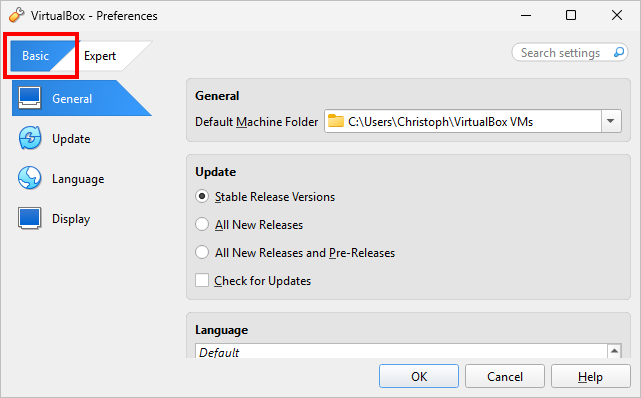Click the Language section heading

pyautogui.click(x=222, y=330)
